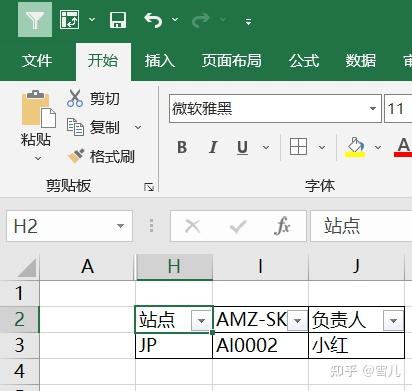Select column I header

click(x=261, y=267)
